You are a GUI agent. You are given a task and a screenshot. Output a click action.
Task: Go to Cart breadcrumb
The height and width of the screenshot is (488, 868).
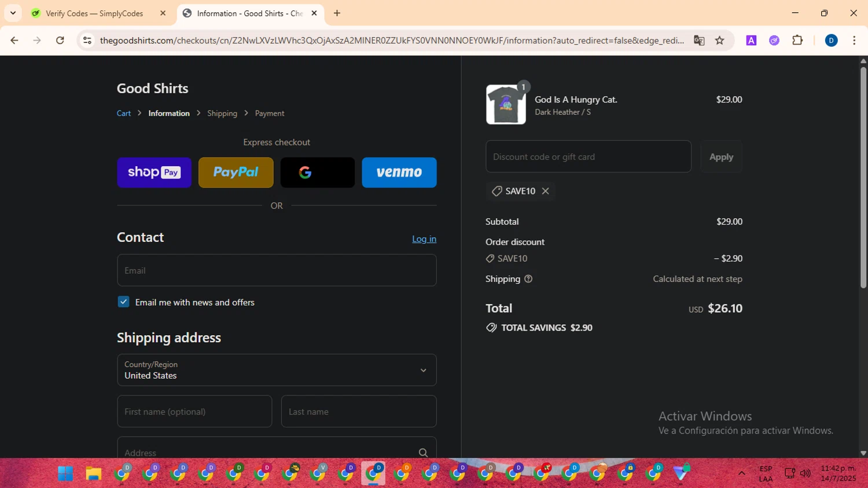click(x=124, y=113)
